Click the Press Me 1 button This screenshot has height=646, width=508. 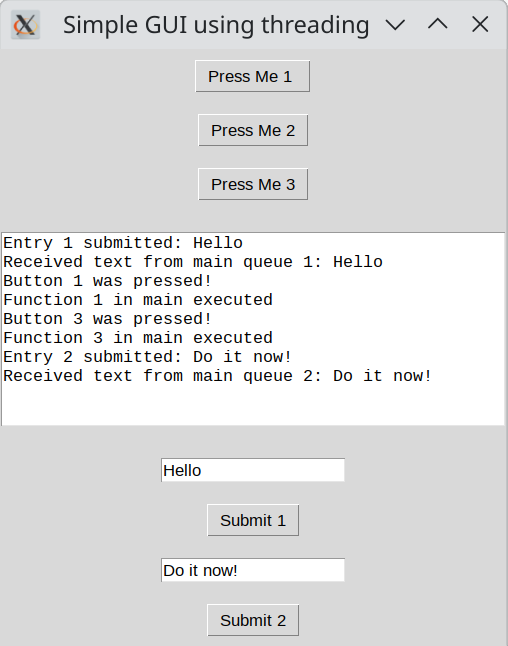click(x=252, y=76)
